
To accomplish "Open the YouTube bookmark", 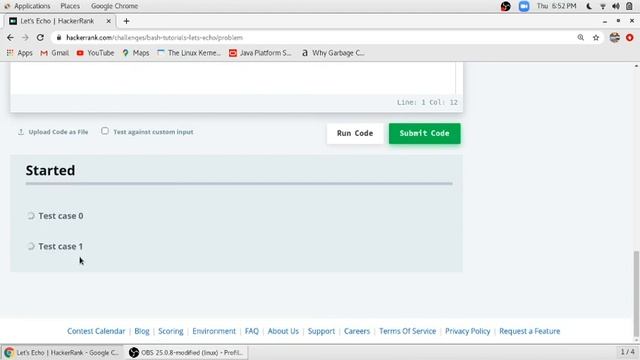I will pyautogui.click(x=96, y=53).
